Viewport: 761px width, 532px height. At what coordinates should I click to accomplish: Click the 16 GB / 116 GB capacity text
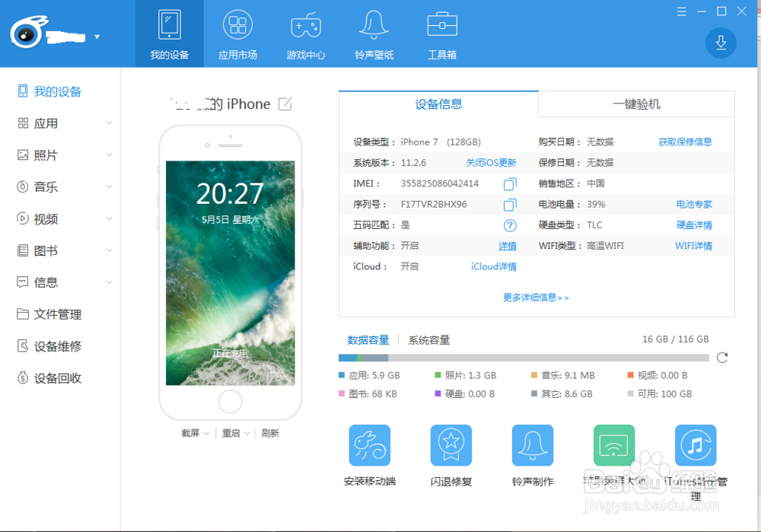click(676, 339)
